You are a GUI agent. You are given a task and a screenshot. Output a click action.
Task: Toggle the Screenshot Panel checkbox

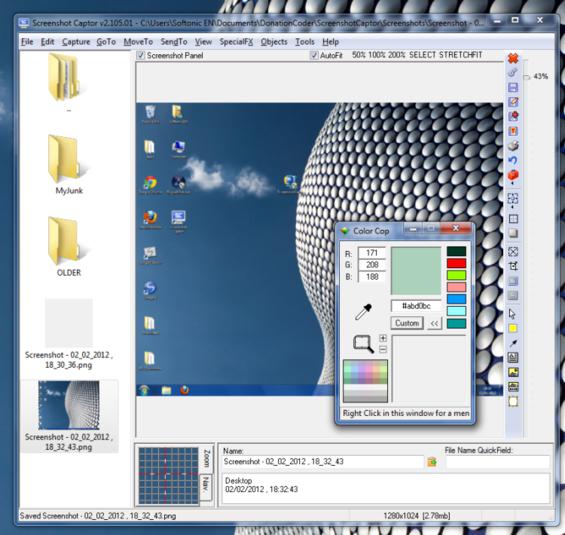[x=141, y=55]
